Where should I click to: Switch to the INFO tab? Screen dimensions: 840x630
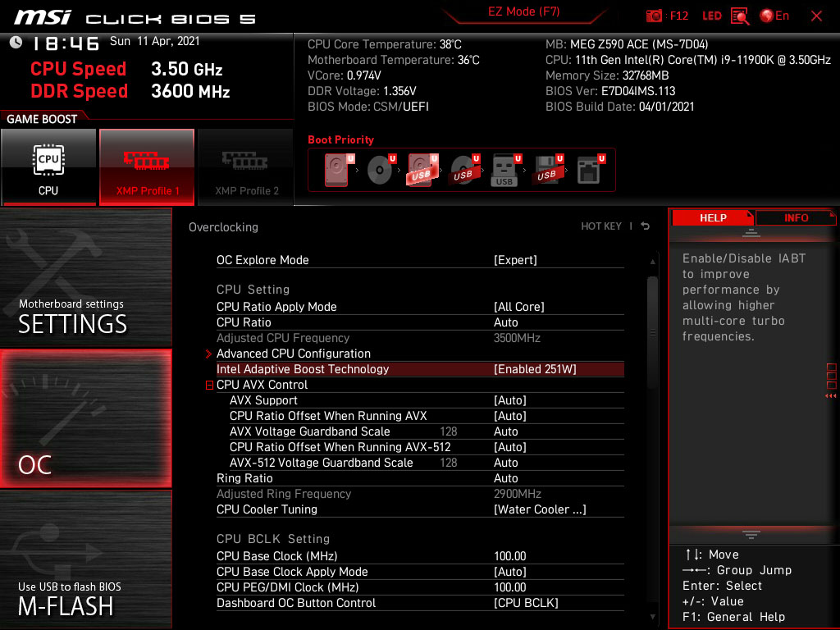click(x=795, y=217)
